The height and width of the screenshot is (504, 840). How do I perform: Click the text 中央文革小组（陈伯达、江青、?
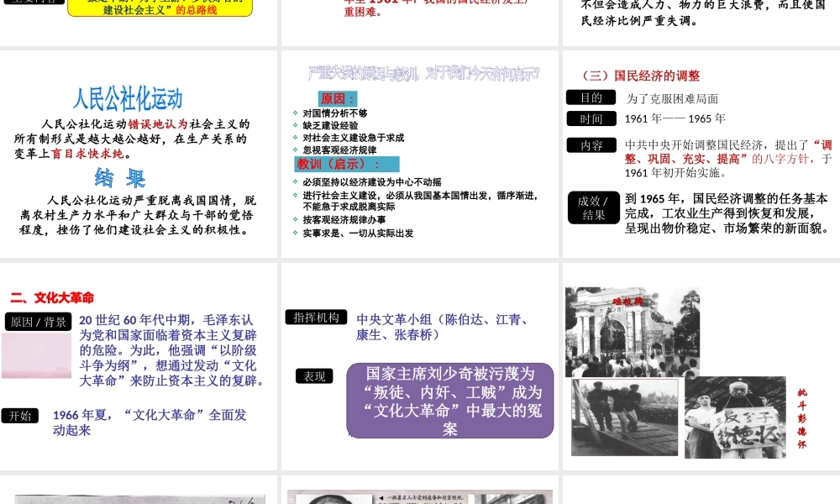point(442,319)
